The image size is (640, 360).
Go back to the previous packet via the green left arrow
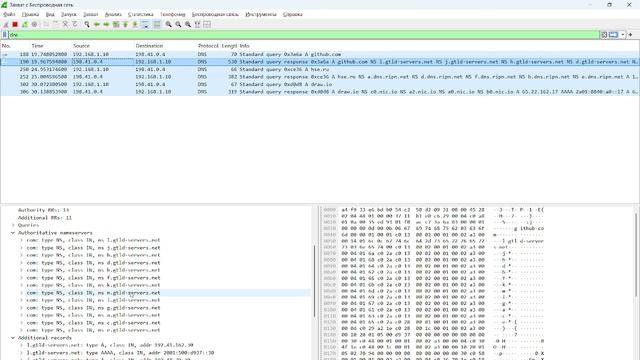click(x=97, y=24)
